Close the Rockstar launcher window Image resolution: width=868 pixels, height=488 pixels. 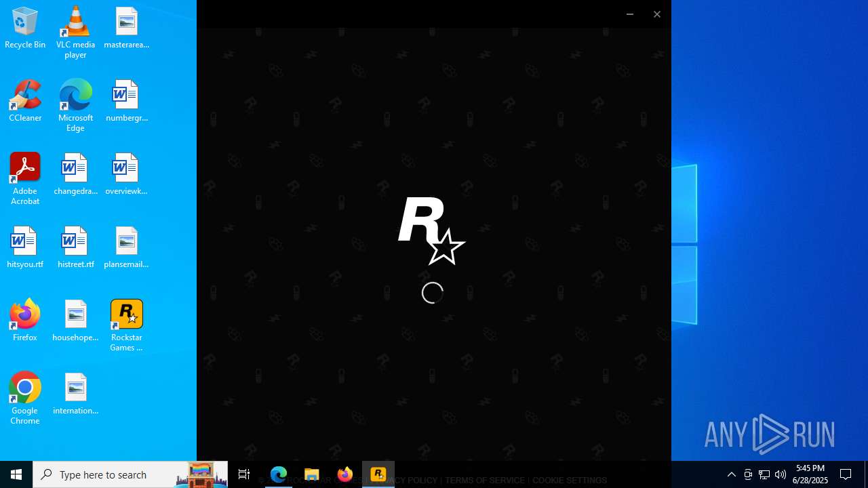(657, 14)
